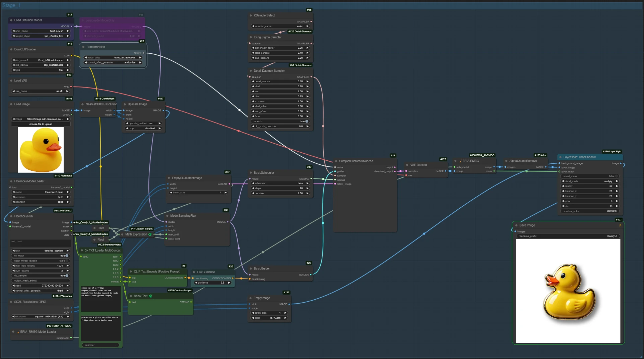Screen dimensions: 644x359
Task: Adjust the dishonesty_factor value in Lying Sigma Sampler
Action: [x=280, y=48]
